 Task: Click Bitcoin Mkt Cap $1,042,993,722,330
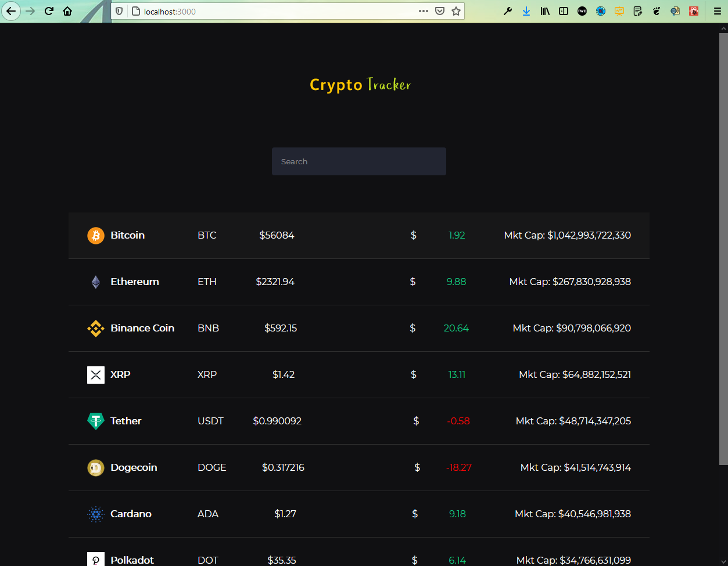point(568,235)
